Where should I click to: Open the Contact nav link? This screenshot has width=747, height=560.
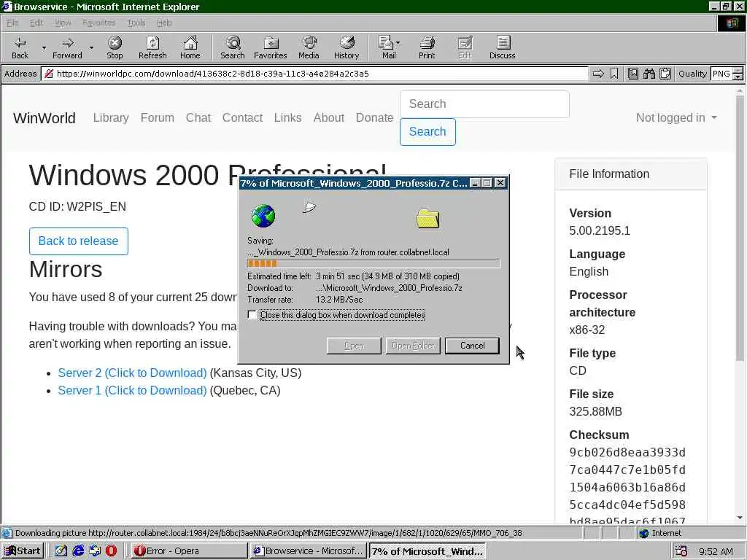point(242,117)
